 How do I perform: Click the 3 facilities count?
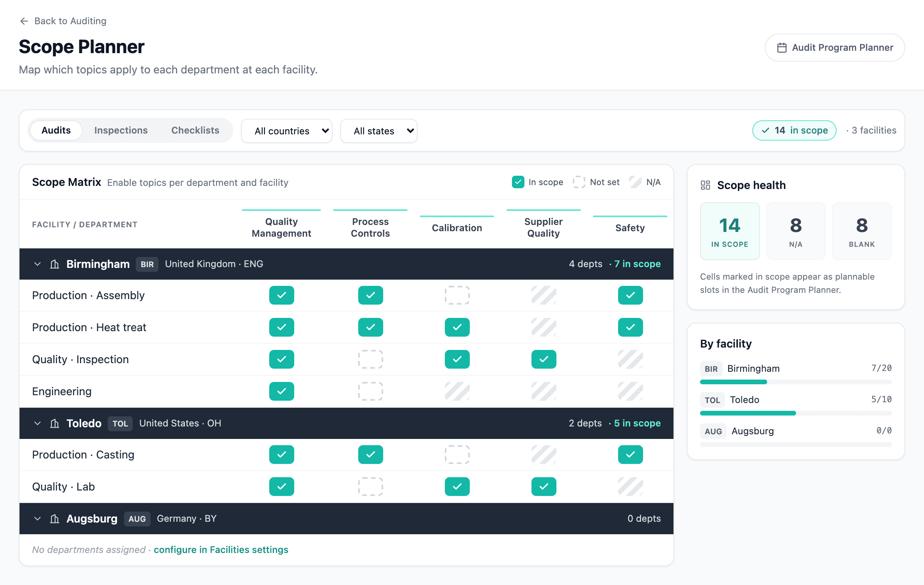click(x=874, y=130)
